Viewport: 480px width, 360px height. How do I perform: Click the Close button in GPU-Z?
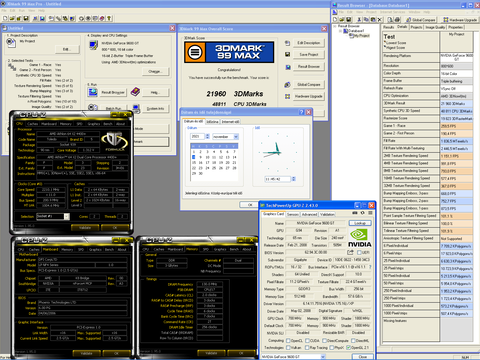[363, 357]
